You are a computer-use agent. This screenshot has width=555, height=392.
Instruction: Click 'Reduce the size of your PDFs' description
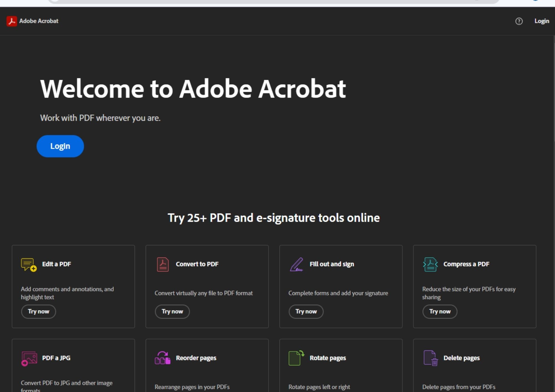pyautogui.click(x=469, y=293)
